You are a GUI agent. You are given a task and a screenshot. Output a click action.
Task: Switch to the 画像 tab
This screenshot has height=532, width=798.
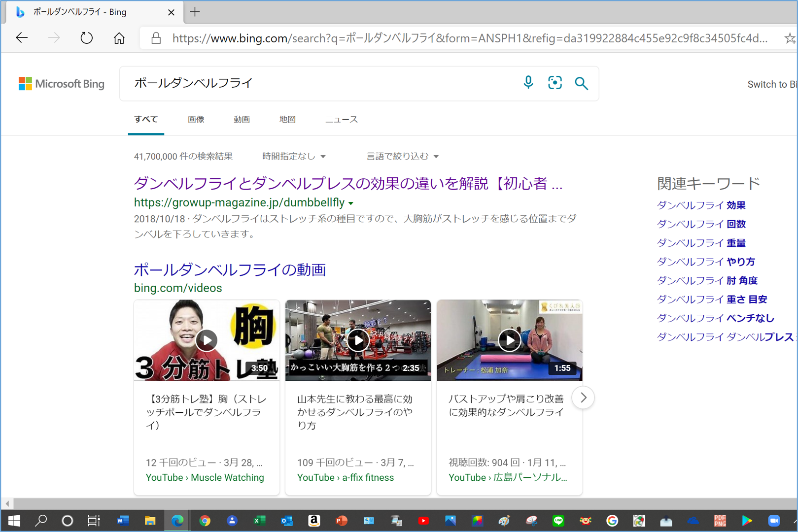coord(196,119)
